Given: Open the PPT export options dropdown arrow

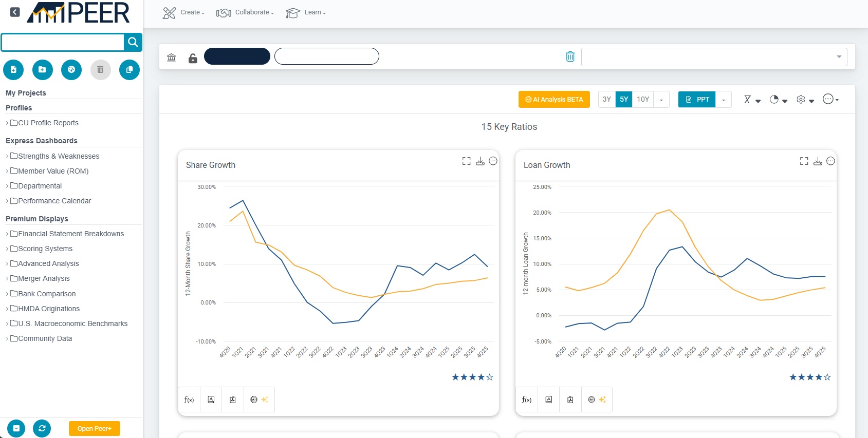Looking at the screenshot, I should click(723, 100).
